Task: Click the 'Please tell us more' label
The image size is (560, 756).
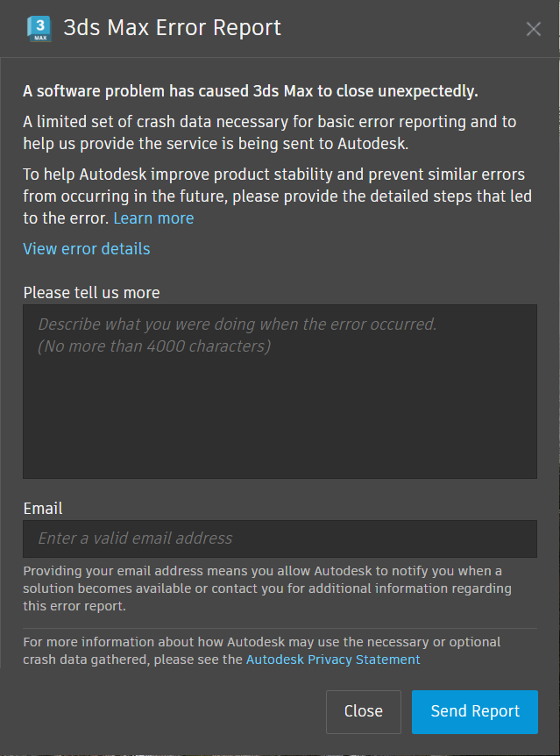Action: (x=92, y=293)
